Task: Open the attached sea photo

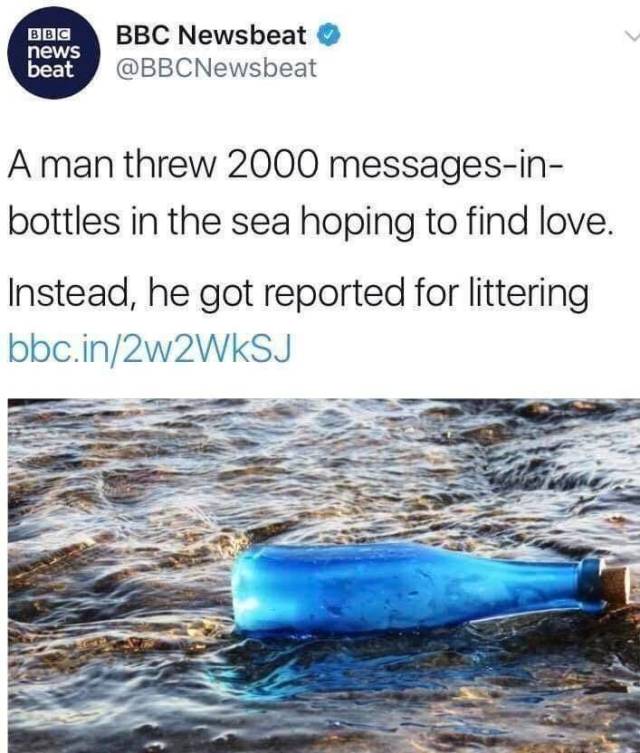Action: point(324,576)
